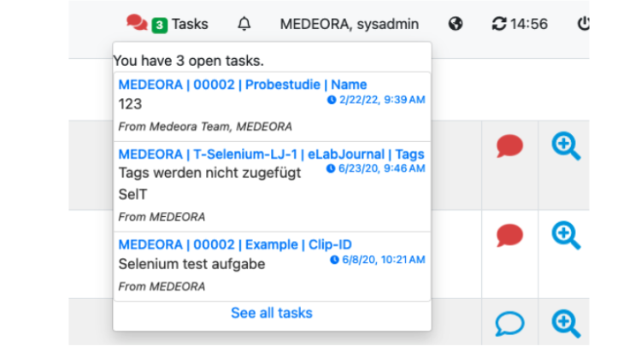This screenshot has height=364, width=641.
Task: Click the See all tasks link
Action: (x=272, y=313)
